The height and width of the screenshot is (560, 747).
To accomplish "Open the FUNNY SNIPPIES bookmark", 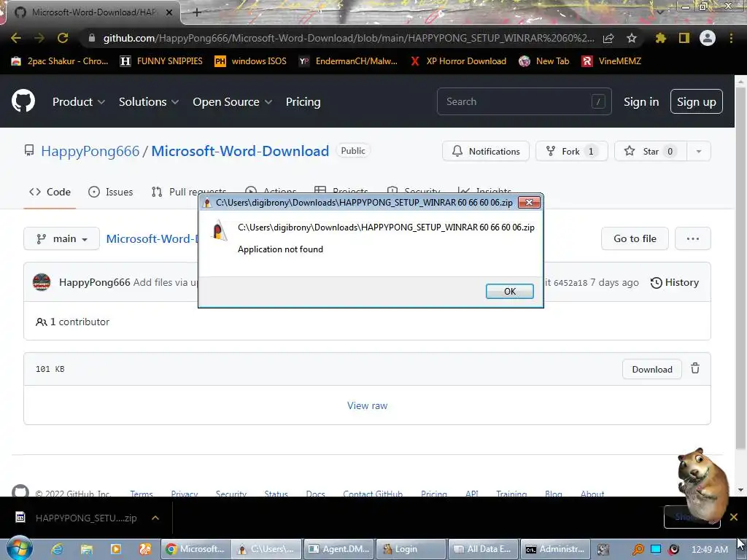I will pos(161,61).
